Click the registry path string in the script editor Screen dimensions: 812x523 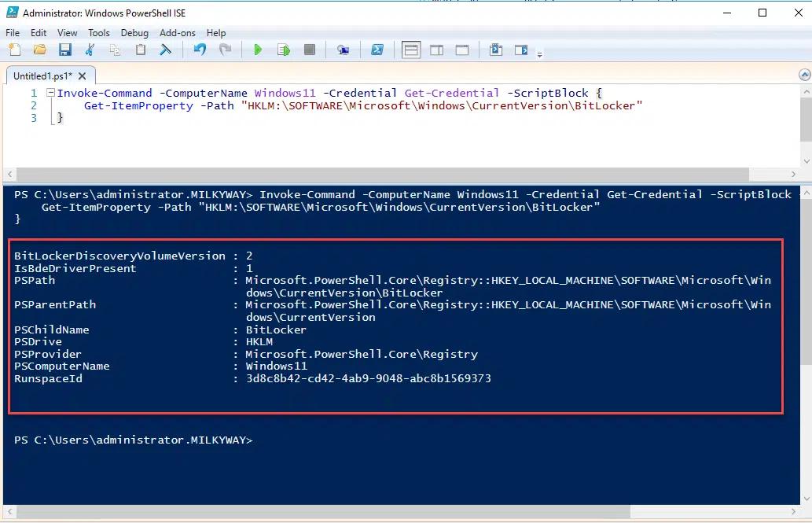pos(442,105)
